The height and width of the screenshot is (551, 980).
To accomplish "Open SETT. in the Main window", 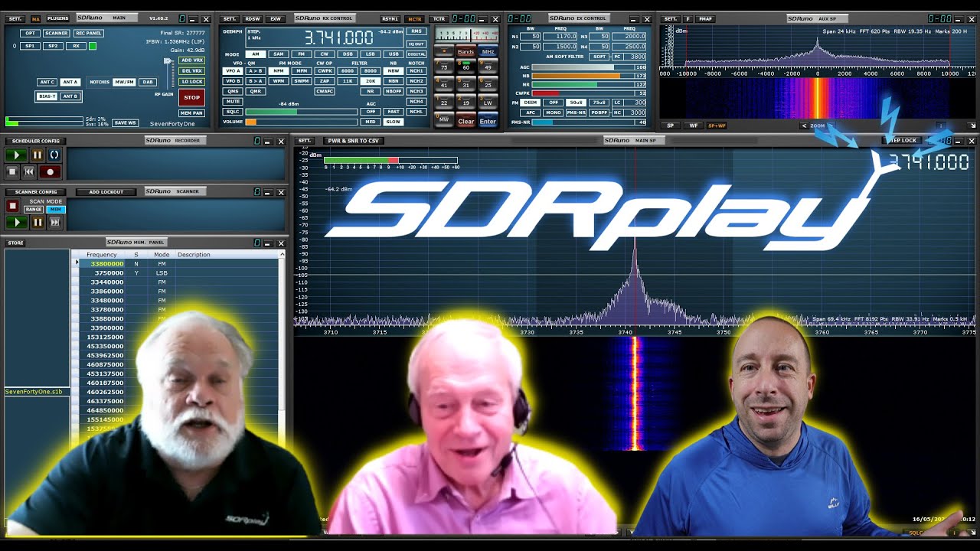I will (15, 18).
